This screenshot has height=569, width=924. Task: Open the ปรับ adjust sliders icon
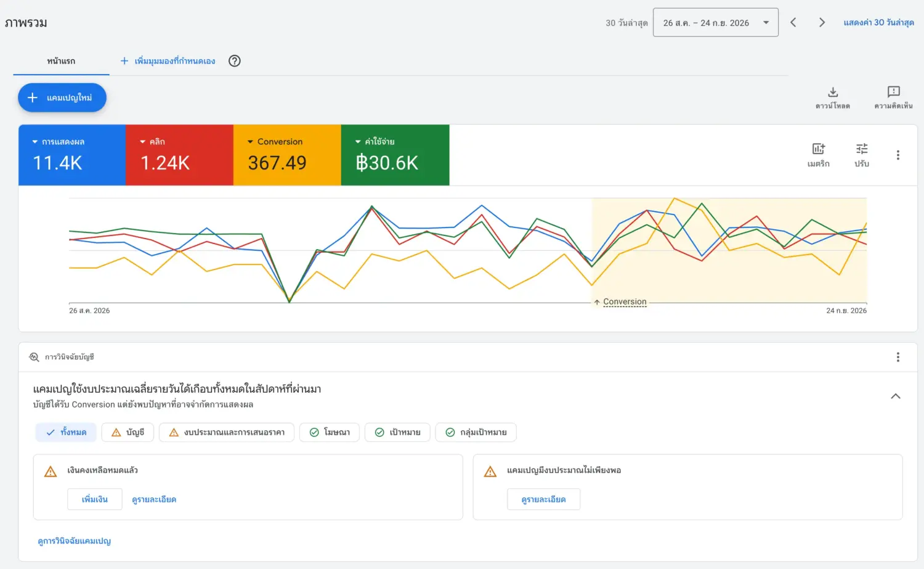pyautogui.click(x=862, y=149)
